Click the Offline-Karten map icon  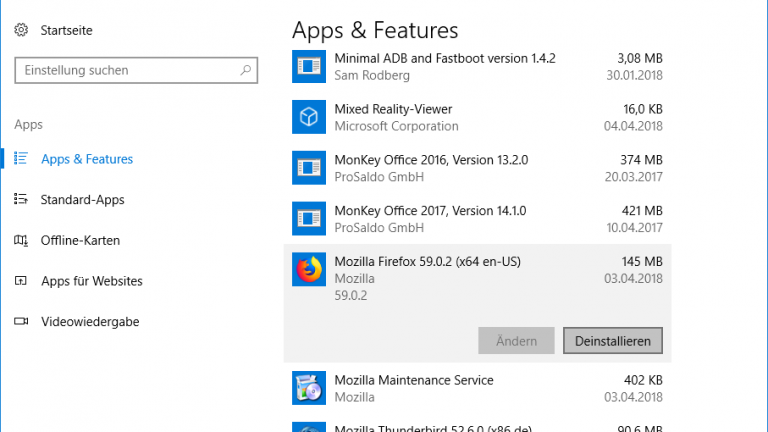coord(21,241)
